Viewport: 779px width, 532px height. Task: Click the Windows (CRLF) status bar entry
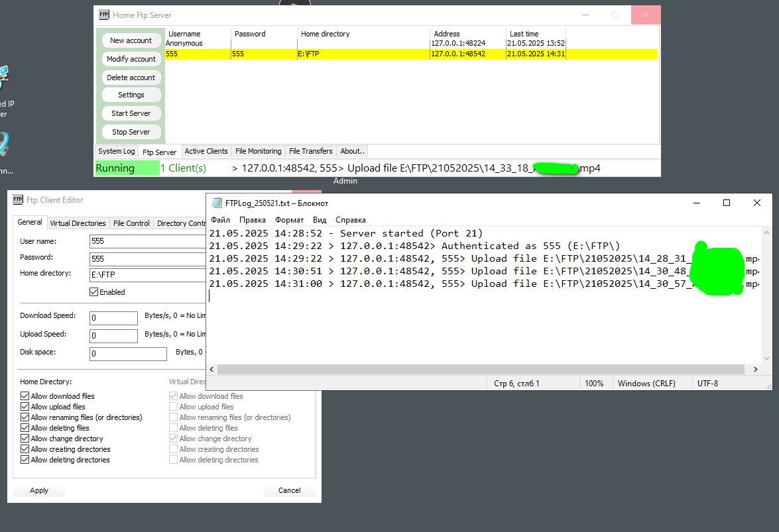646,383
